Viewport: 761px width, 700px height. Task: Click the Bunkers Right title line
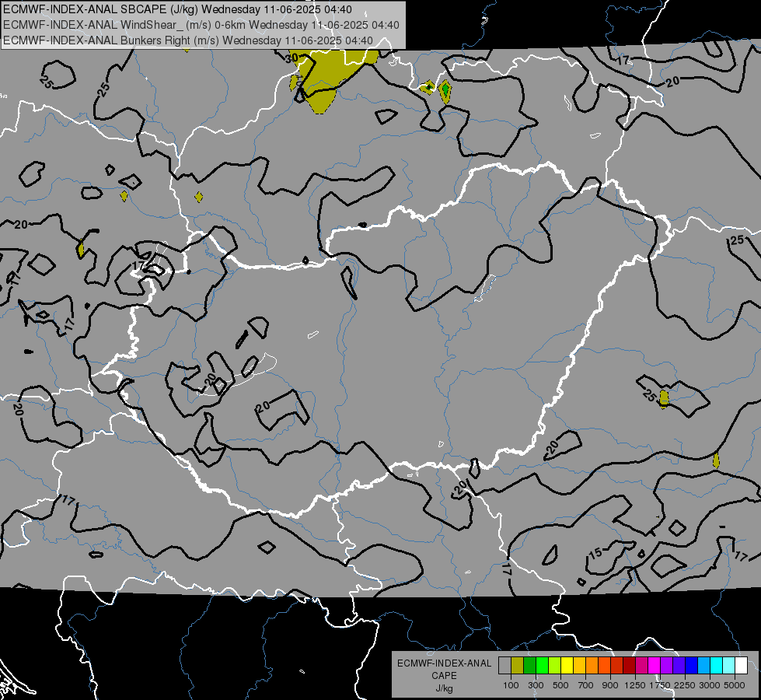(x=188, y=40)
